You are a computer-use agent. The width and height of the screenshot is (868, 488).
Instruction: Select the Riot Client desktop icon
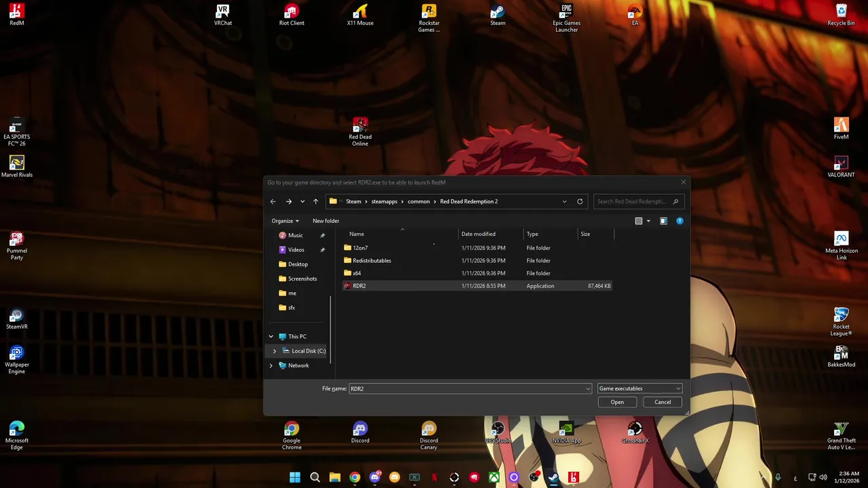(x=292, y=15)
